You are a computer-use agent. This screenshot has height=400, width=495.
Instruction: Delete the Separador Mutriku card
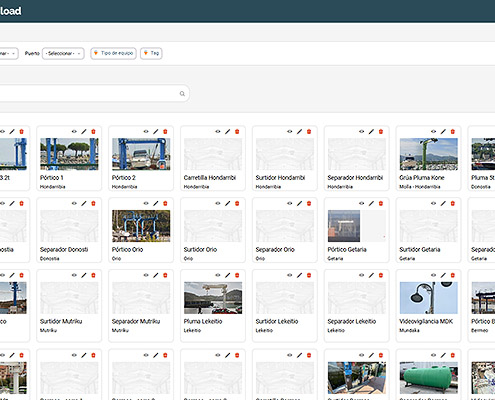tap(165, 275)
